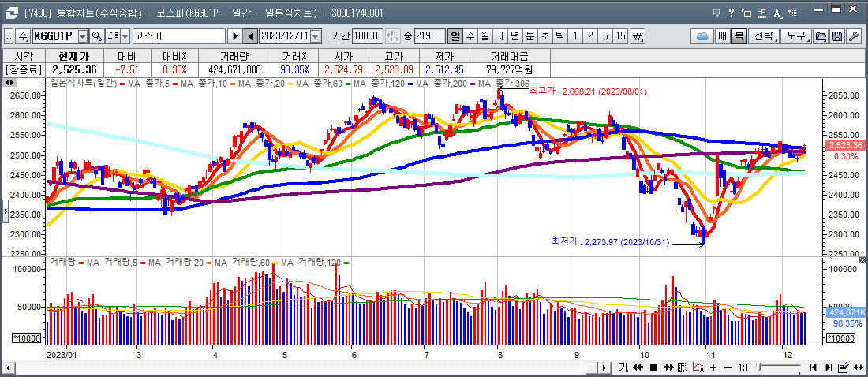
Task: Choose the 5 interval button
Action: pyautogui.click(x=605, y=36)
